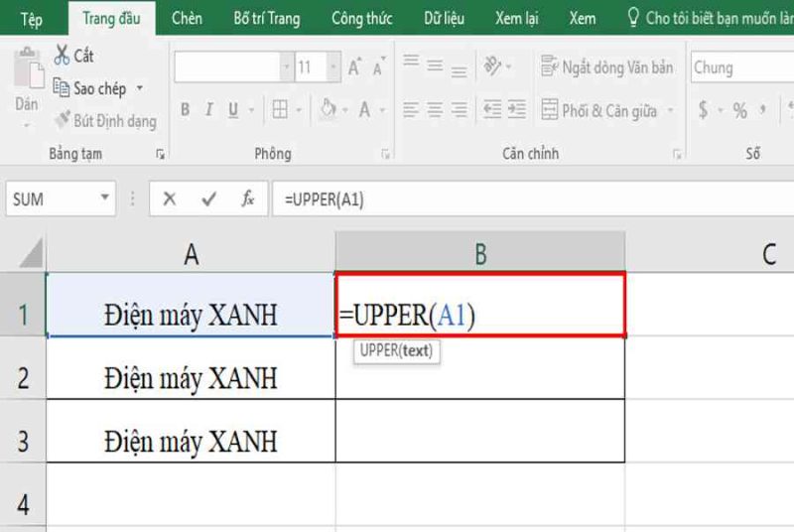Click Ngắt dòng Văn bản wrap text
This screenshot has height=532, width=794.
[x=606, y=66]
